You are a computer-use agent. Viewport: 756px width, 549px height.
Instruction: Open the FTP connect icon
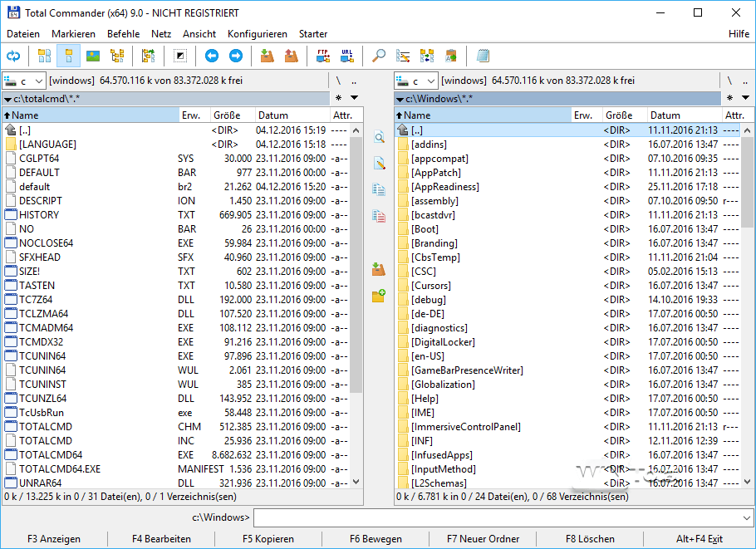[x=323, y=56]
